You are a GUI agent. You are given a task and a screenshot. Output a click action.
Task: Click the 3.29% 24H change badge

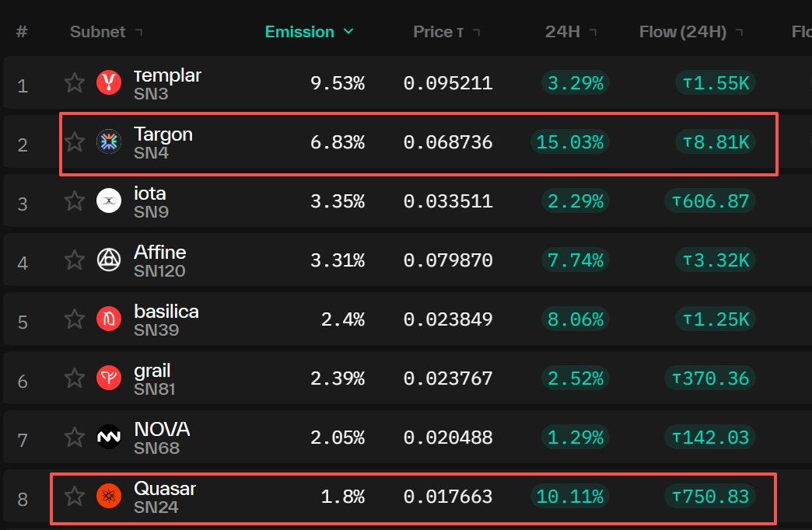point(576,83)
